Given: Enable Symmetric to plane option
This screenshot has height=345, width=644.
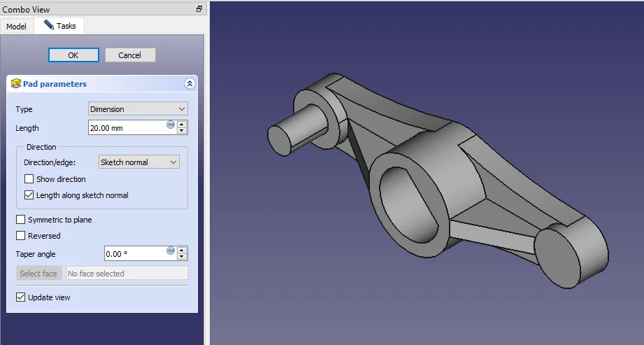Looking at the screenshot, I should 21,220.
